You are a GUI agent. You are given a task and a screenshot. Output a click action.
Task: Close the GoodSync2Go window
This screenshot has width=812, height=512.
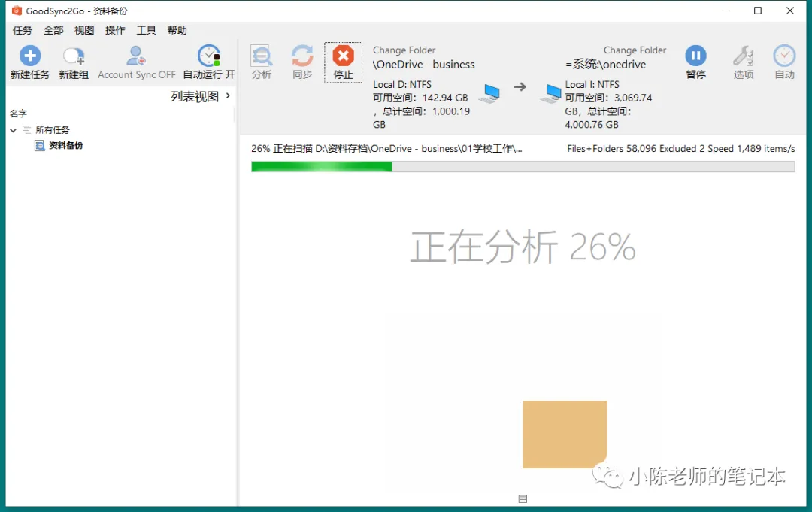tap(789, 11)
